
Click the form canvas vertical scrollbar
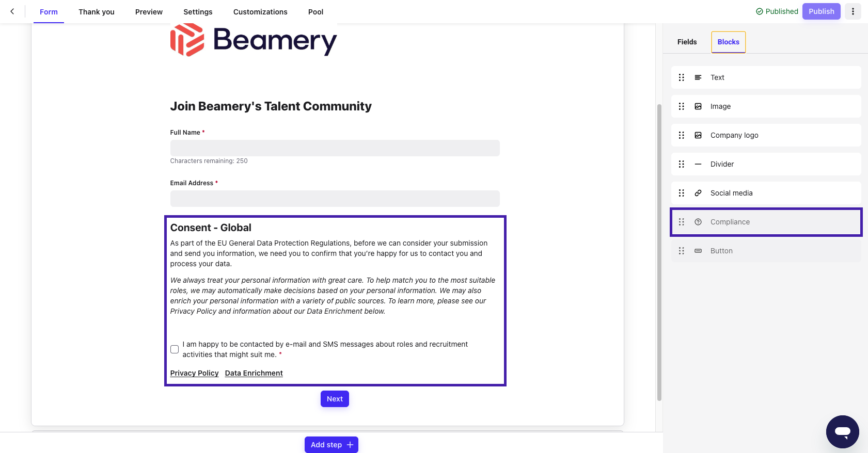[659, 252]
